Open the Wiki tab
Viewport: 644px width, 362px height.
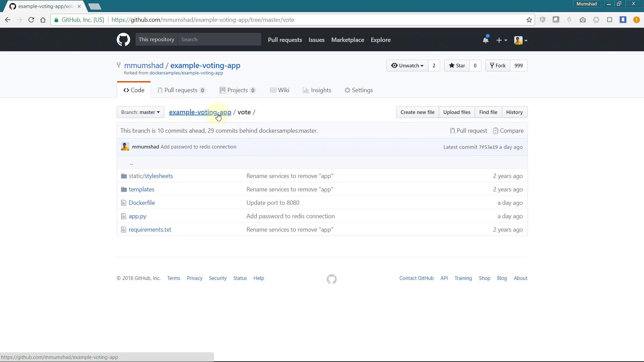point(279,90)
